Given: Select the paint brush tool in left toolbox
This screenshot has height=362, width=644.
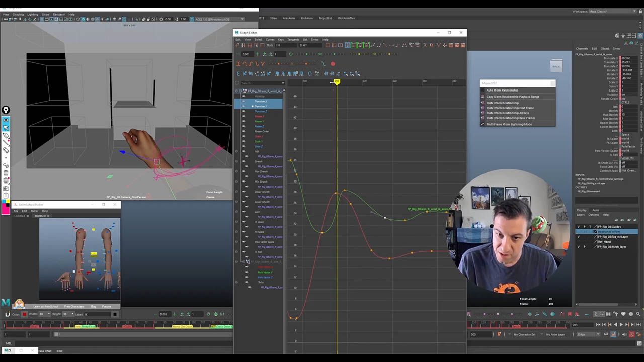Looking at the screenshot, I should tap(6, 136).
